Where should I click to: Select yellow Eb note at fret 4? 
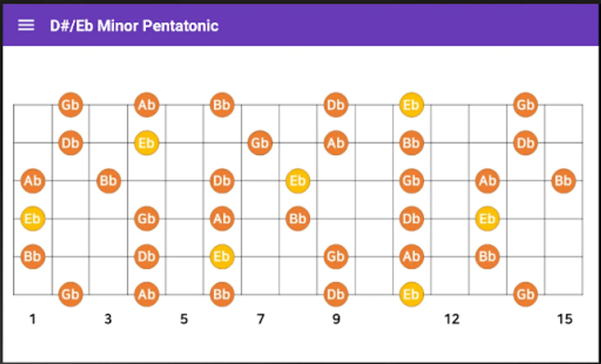pyautogui.click(x=146, y=143)
